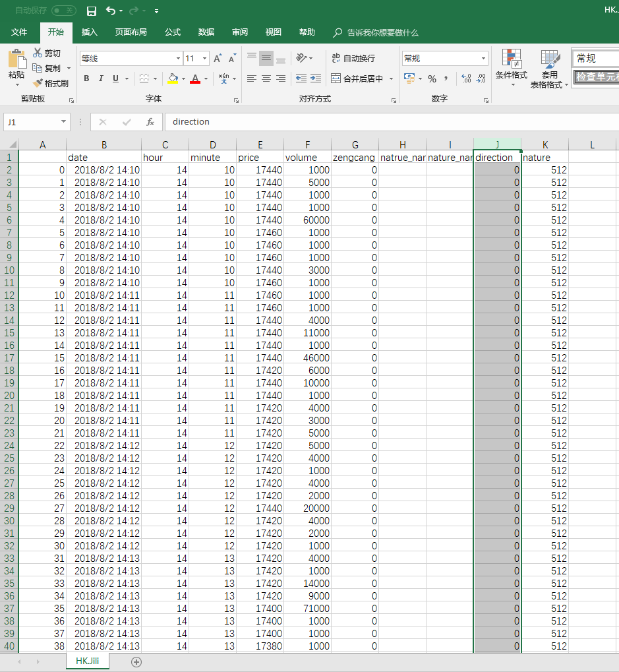Toggle middle vertical alignment

[266, 58]
